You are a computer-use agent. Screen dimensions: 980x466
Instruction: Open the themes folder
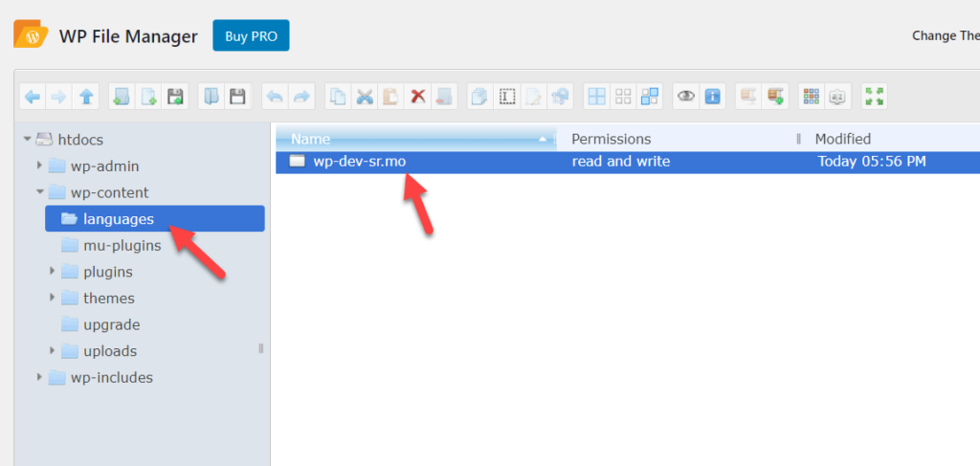[109, 298]
